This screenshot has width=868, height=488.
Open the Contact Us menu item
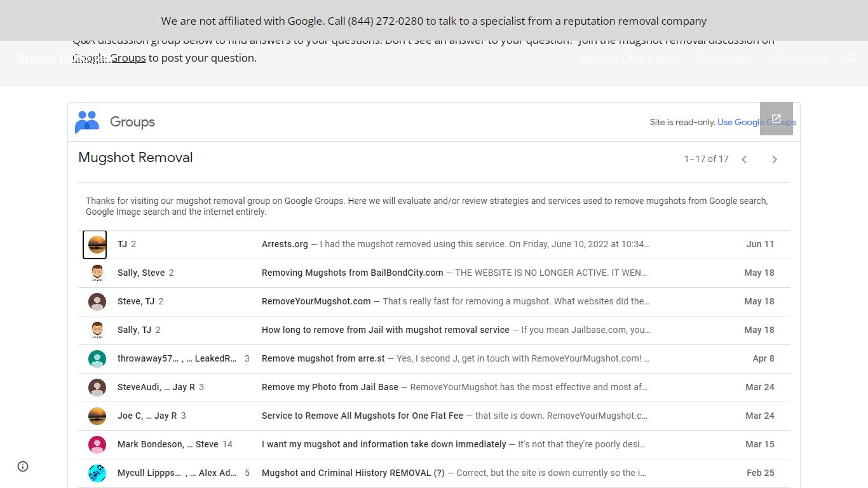pyautogui.click(x=801, y=58)
